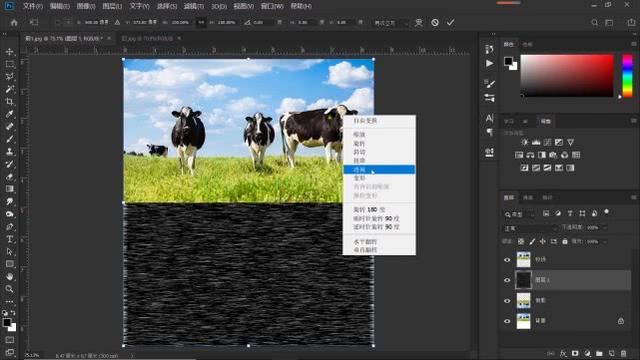This screenshot has width=640, height=360.
Task: Hide the selected black layer's visibility
Action: click(507, 280)
